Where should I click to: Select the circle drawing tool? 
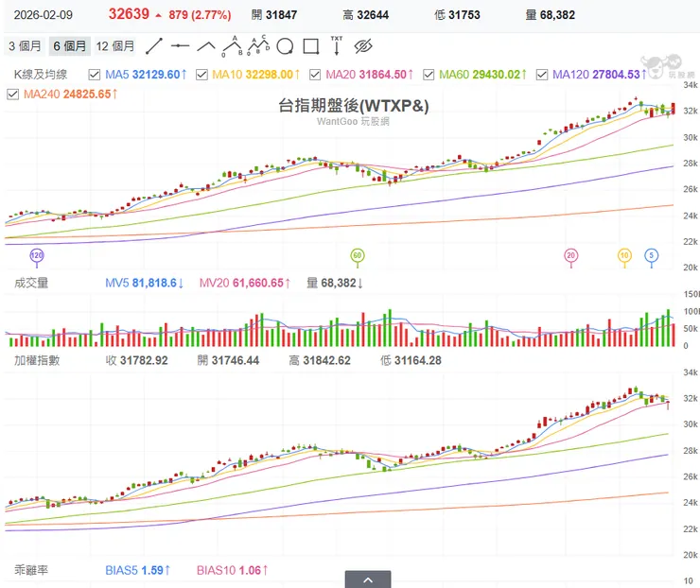pyautogui.click(x=285, y=46)
